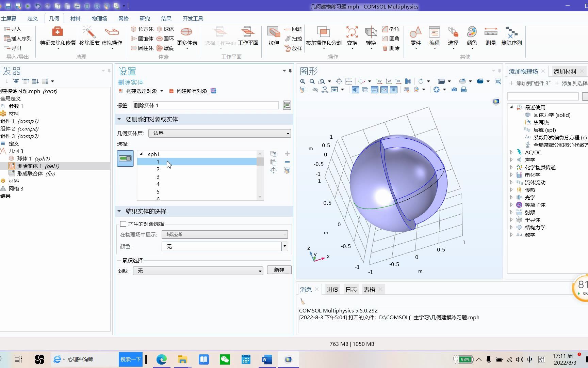The image size is (588, 368).
Task: Click Zoom Out in the Graphics toolbar
Action: coord(312,81)
